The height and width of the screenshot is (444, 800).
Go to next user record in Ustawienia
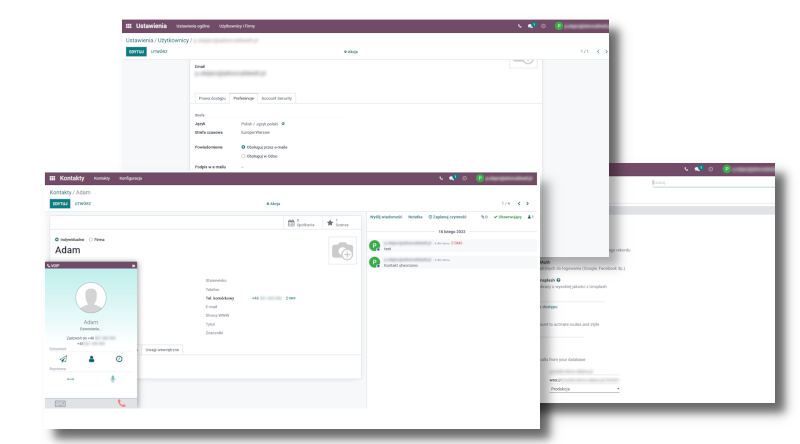(606, 52)
